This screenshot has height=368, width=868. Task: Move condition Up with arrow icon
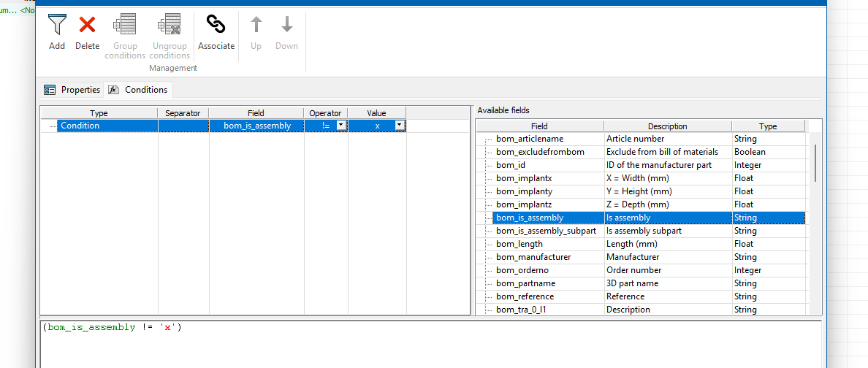[x=256, y=26]
